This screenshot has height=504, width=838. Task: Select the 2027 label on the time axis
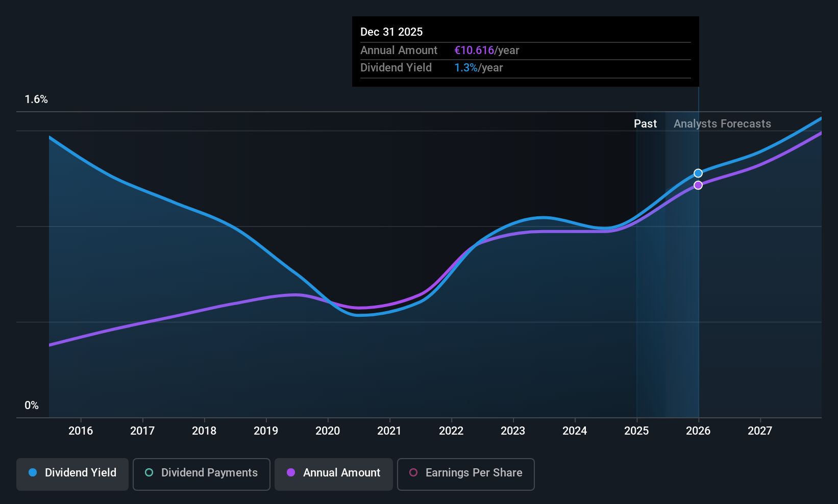pyautogui.click(x=760, y=431)
